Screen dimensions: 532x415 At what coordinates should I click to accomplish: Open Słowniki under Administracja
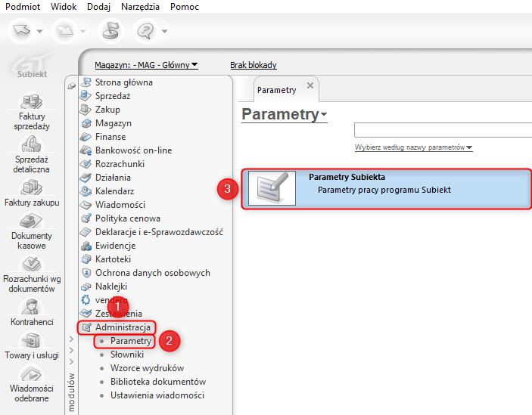tap(127, 355)
